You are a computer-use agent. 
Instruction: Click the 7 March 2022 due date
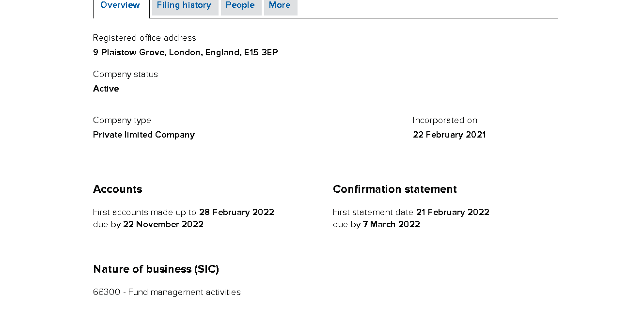pyautogui.click(x=392, y=224)
